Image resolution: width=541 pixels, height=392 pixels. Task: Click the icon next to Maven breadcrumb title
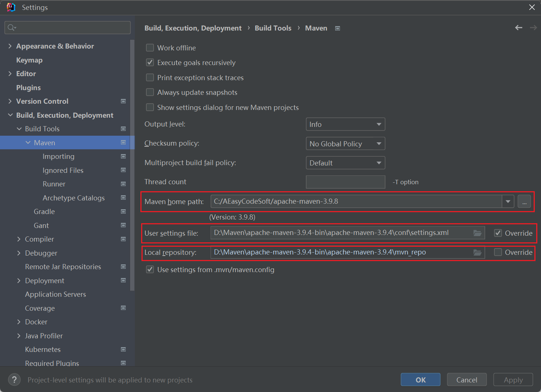click(x=338, y=28)
